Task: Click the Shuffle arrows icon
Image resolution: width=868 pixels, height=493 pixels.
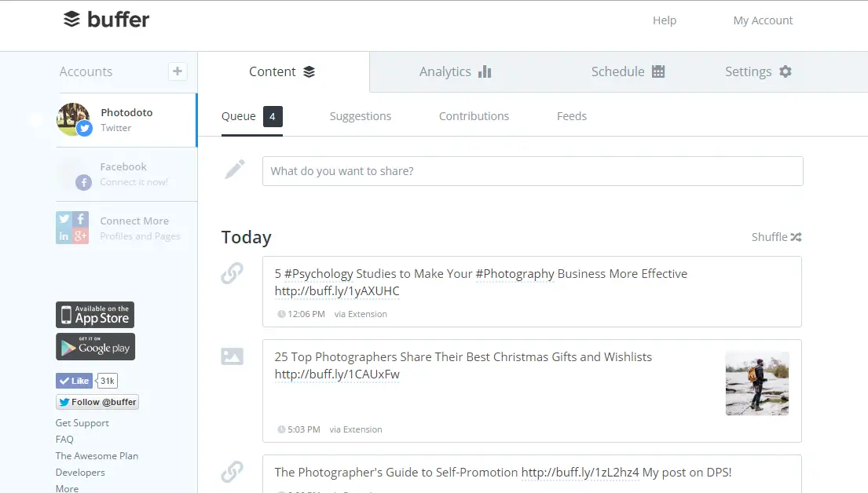Action: (x=796, y=237)
